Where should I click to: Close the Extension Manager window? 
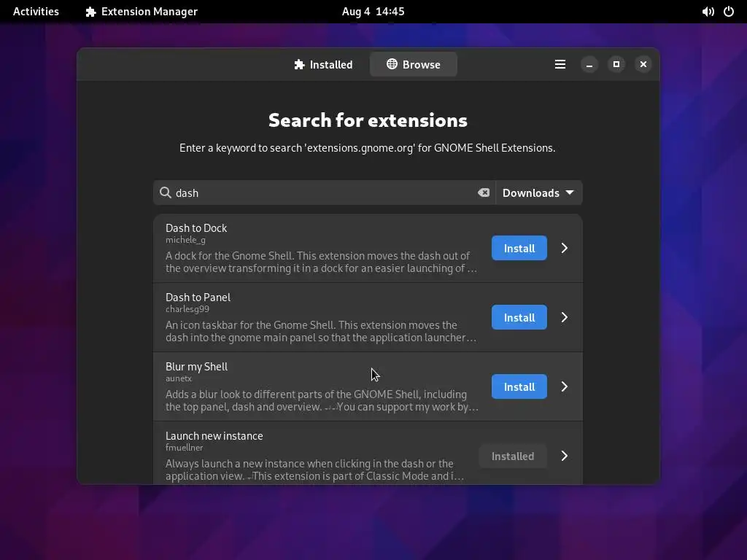643,64
